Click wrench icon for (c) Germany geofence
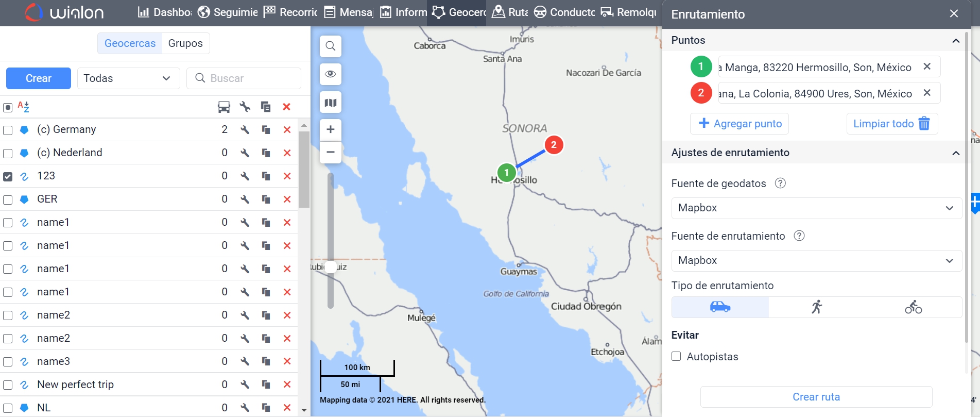The height and width of the screenshot is (417, 980). 245,130
